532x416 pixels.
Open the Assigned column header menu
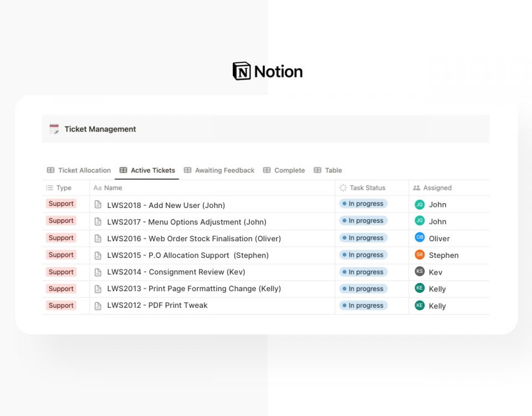[x=437, y=188]
